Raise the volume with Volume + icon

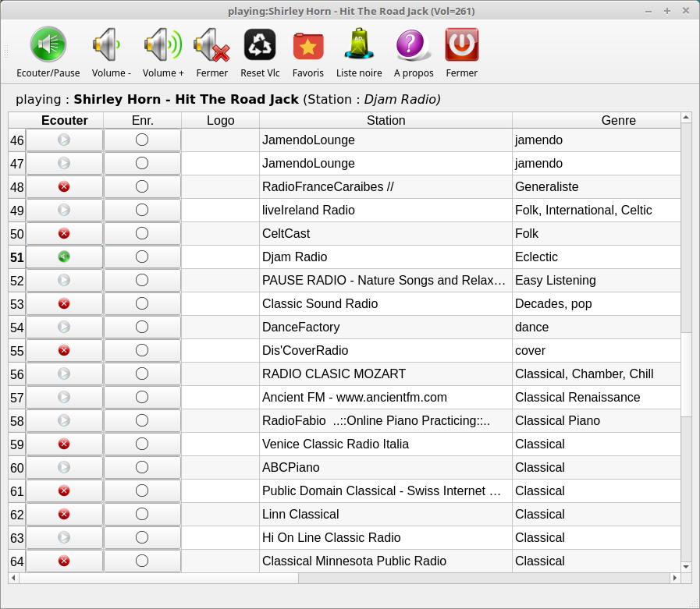(163, 44)
